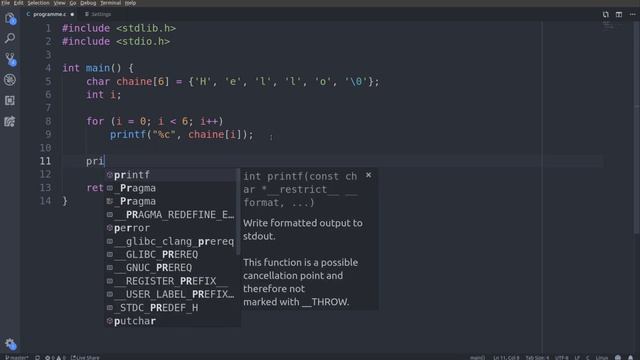Open the Debug menu
The image size is (640, 360).
point(88,3)
